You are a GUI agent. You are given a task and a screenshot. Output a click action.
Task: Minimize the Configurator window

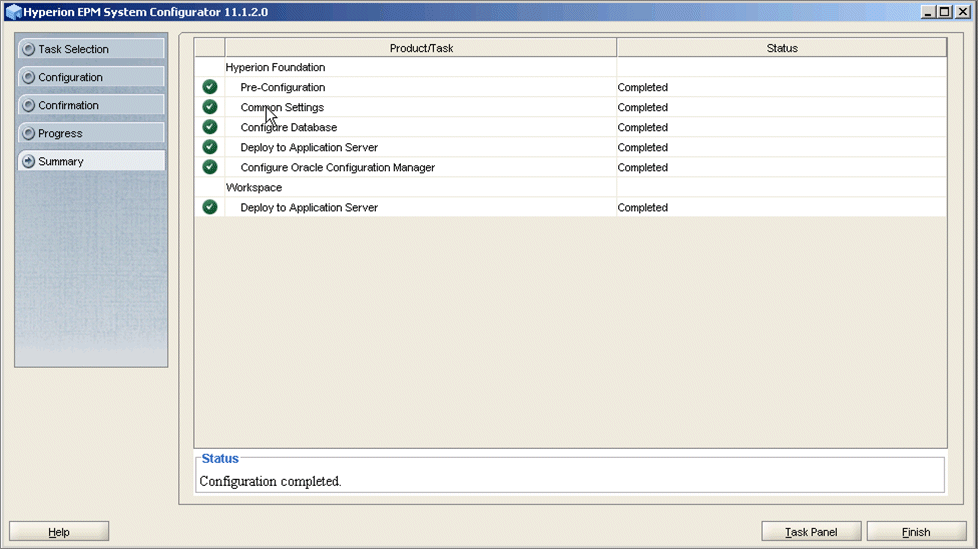[927, 11]
